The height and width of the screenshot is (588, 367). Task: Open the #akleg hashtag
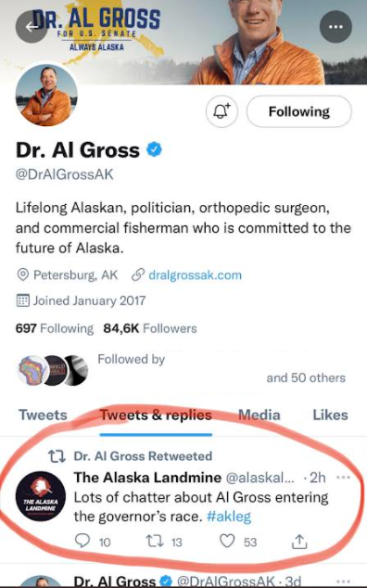[x=229, y=517]
